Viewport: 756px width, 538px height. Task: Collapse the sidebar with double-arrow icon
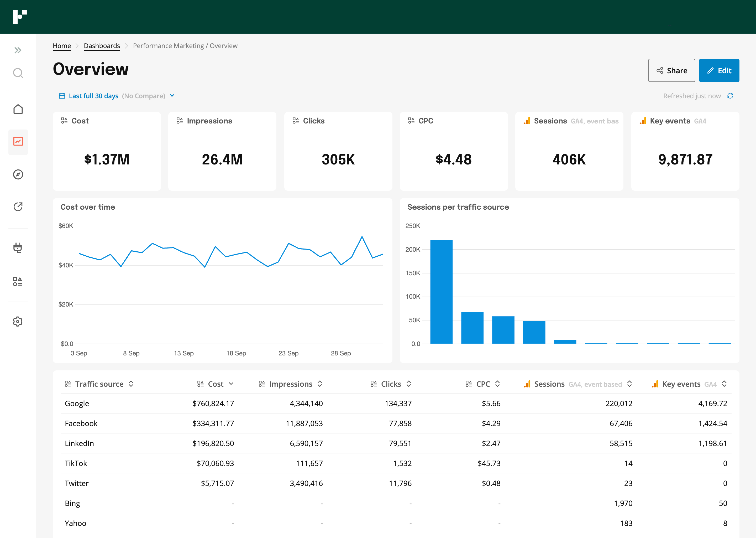(x=18, y=50)
